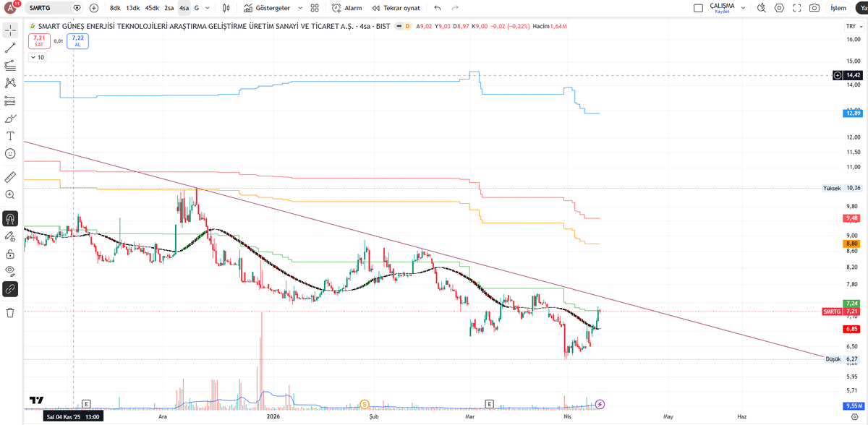
Task: Click the green 7,24 indicator price label
Action: (853, 304)
